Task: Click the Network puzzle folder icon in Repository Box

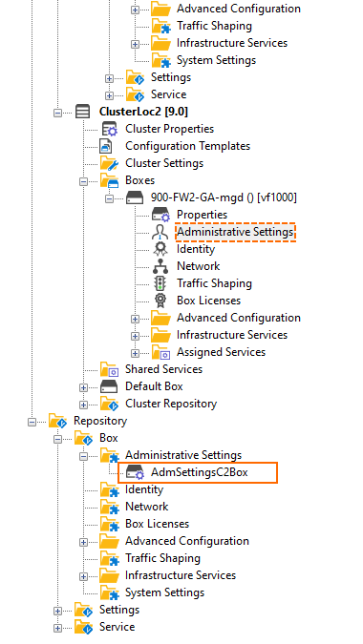Action: pyautogui.click(x=109, y=508)
